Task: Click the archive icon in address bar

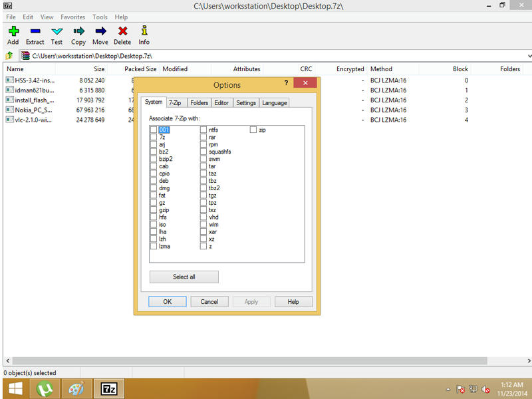Action: [25, 56]
